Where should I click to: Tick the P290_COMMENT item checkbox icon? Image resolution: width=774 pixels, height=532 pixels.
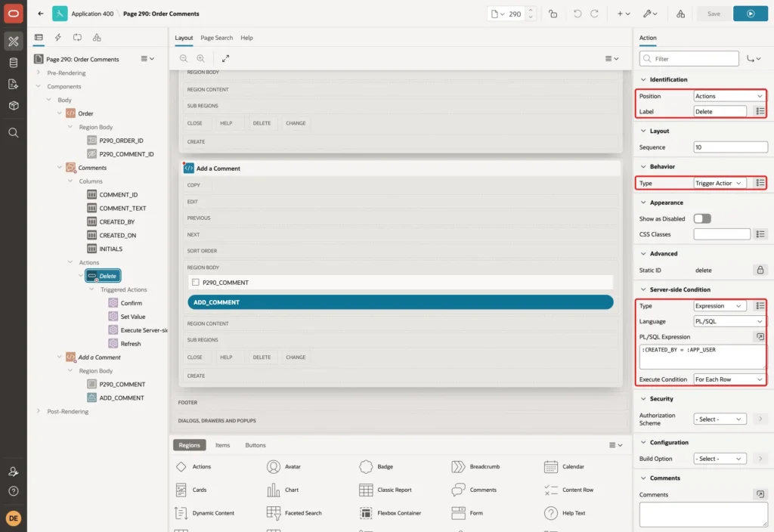tap(196, 283)
